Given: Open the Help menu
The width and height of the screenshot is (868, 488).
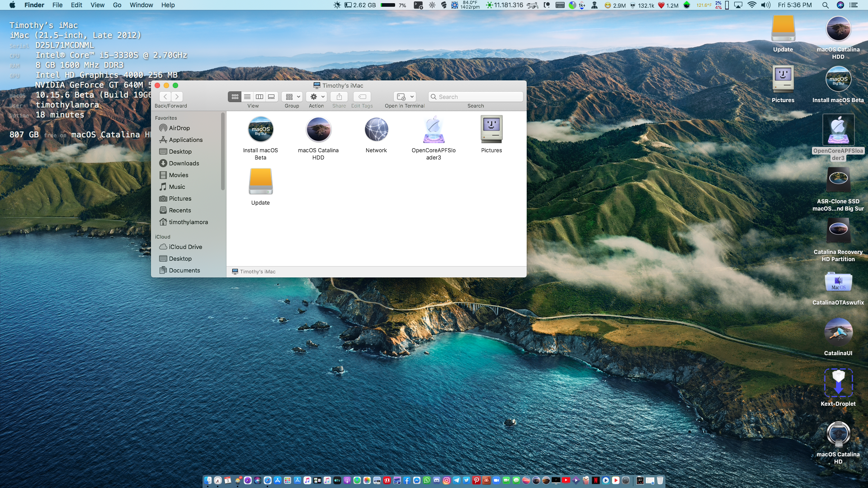Looking at the screenshot, I should (x=168, y=5).
